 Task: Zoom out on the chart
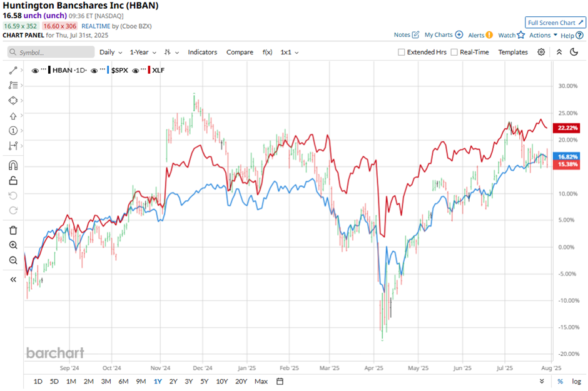(x=13, y=260)
